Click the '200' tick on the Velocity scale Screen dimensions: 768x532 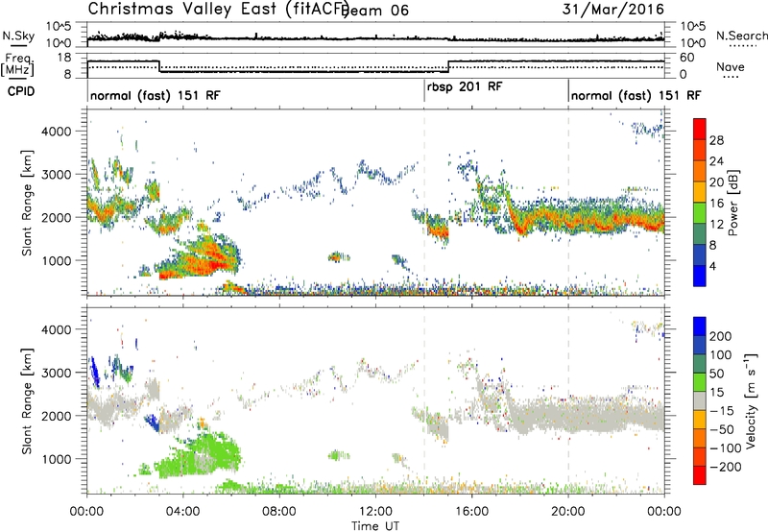(x=721, y=336)
